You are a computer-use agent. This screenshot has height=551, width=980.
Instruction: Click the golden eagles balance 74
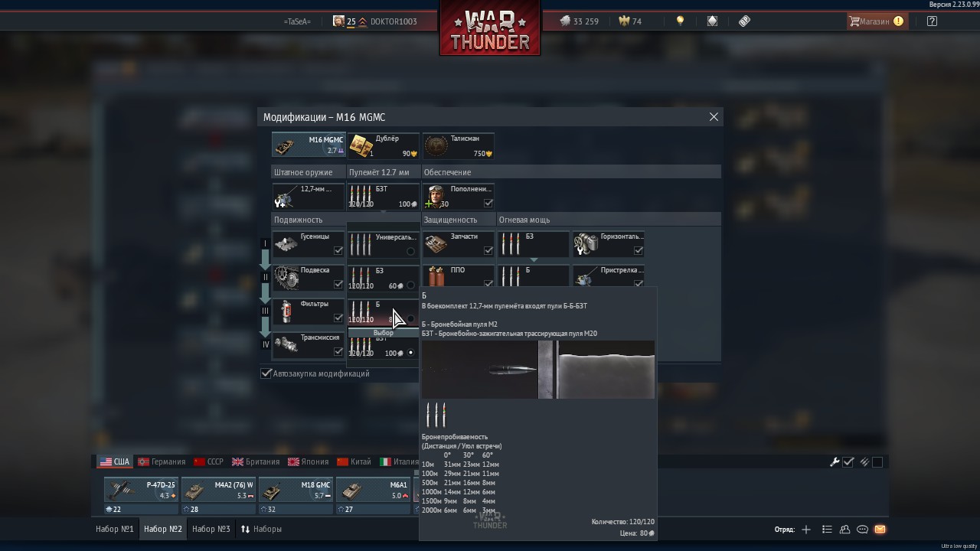click(630, 21)
